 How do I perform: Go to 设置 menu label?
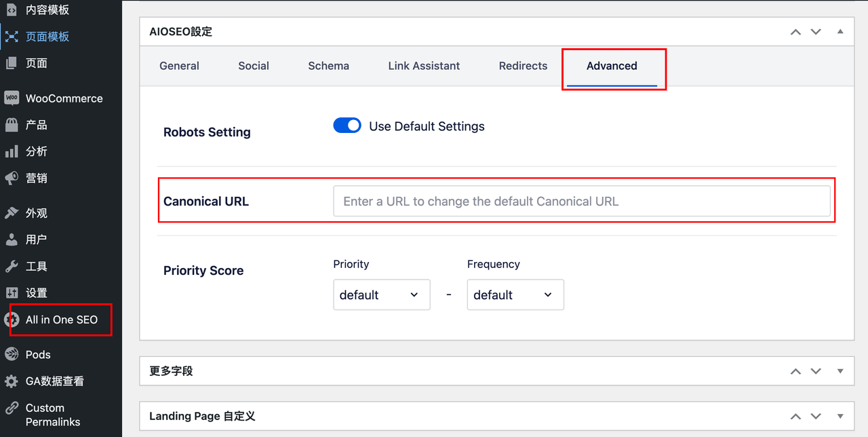(37, 292)
